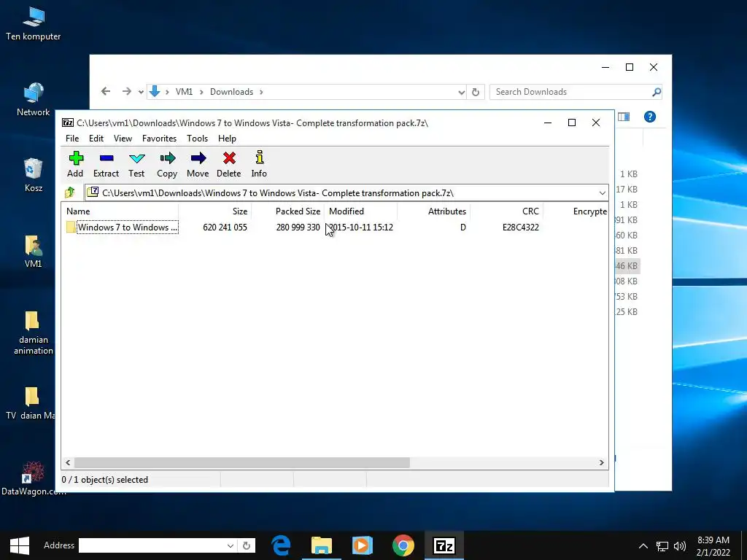Run the Test archive tool
This screenshot has width=747, height=560.
pos(136,164)
